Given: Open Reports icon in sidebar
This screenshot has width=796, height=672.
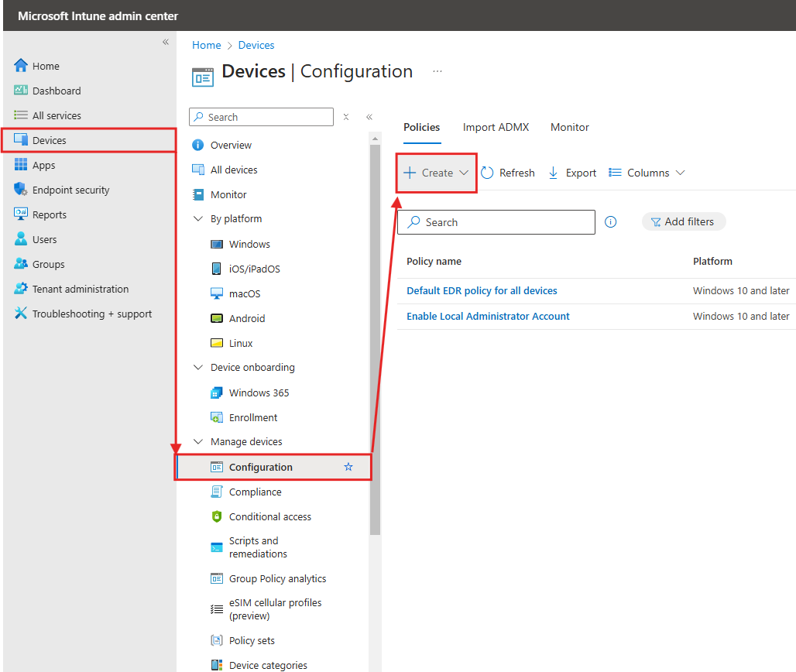Looking at the screenshot, I should point(21,214).
